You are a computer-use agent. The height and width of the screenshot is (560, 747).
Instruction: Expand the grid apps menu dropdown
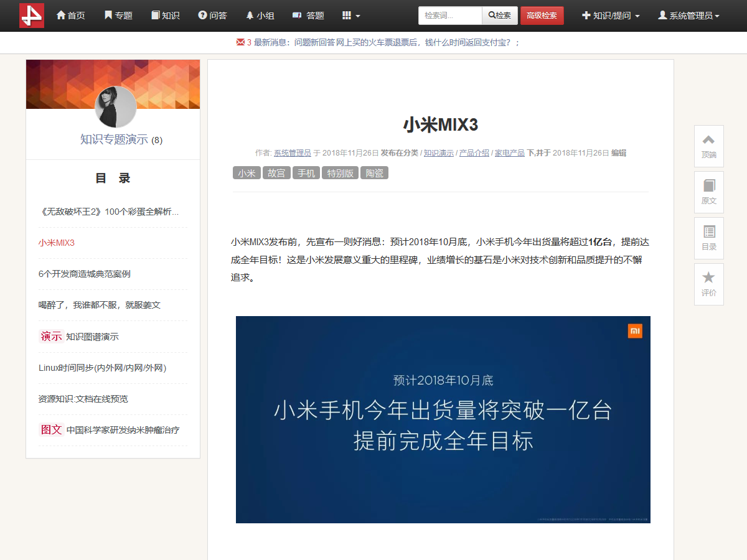[351, 16]
